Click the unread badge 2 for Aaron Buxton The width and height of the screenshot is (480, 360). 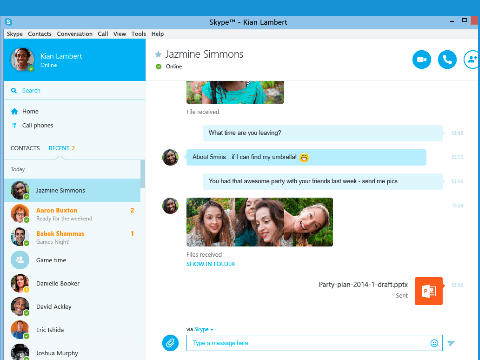pyautogui.click(x=132, y=210)
